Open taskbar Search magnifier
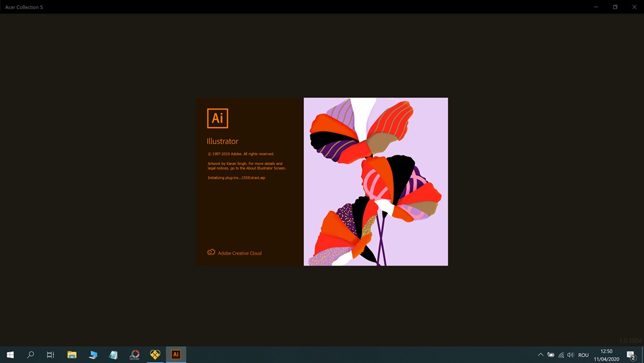Viewport: 644px width, 363px height. pos(30,355)
